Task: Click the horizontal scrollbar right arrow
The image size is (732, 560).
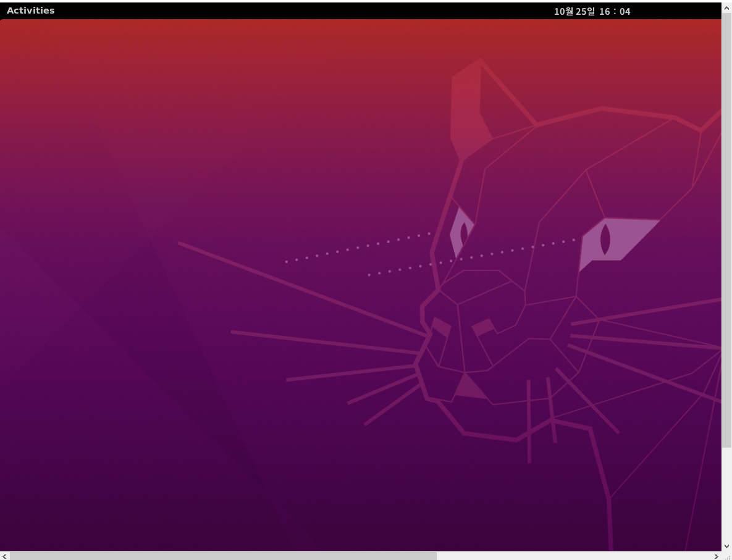Action: (717, 556)
